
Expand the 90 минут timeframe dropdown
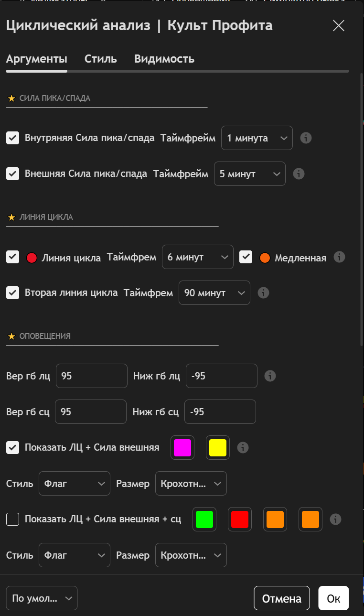tap(214, 292)
